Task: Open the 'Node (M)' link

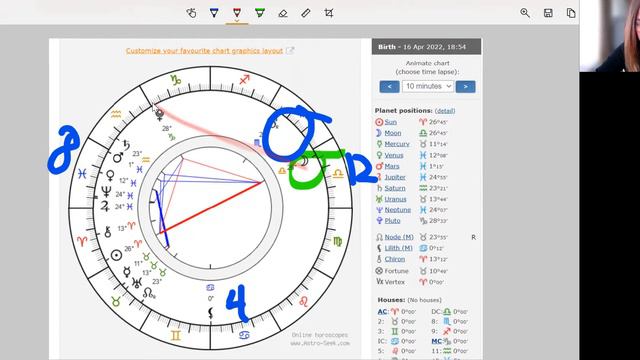Action: point(399,237)
